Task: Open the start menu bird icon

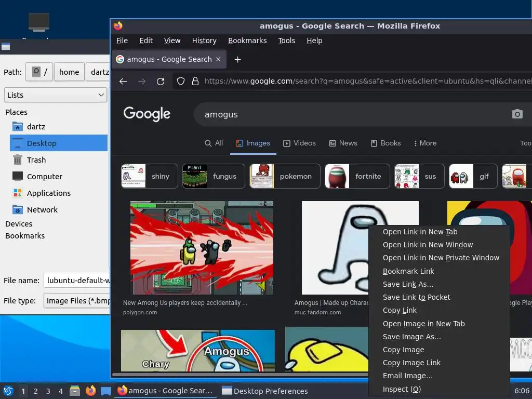Action: [8, 391]
